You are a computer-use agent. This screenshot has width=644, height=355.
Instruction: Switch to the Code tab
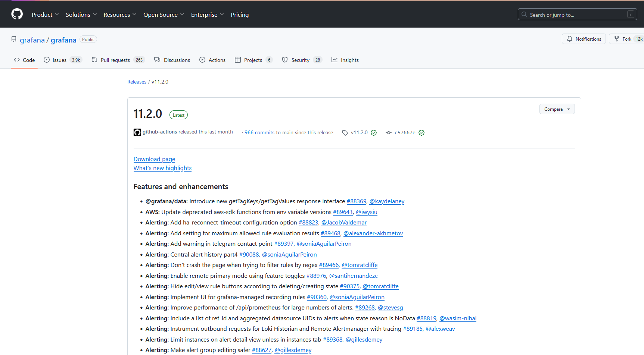[x=24, y=60]
